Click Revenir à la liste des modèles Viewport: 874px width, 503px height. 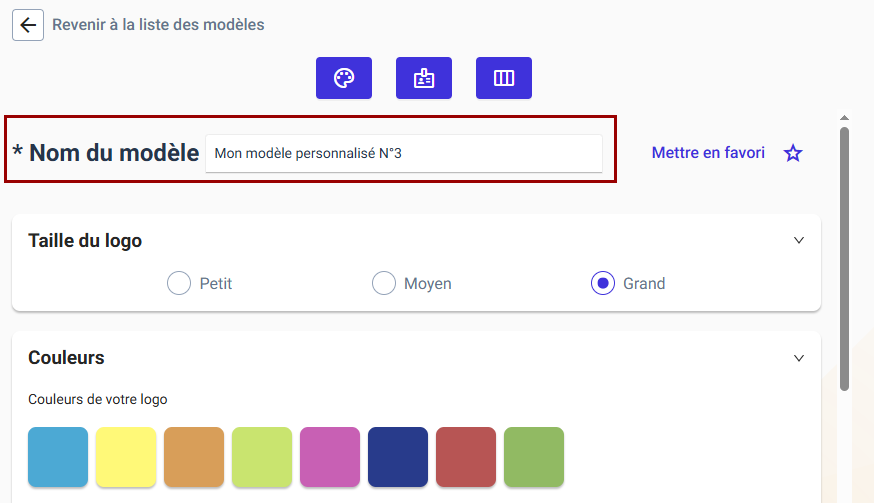click(158, 25)
